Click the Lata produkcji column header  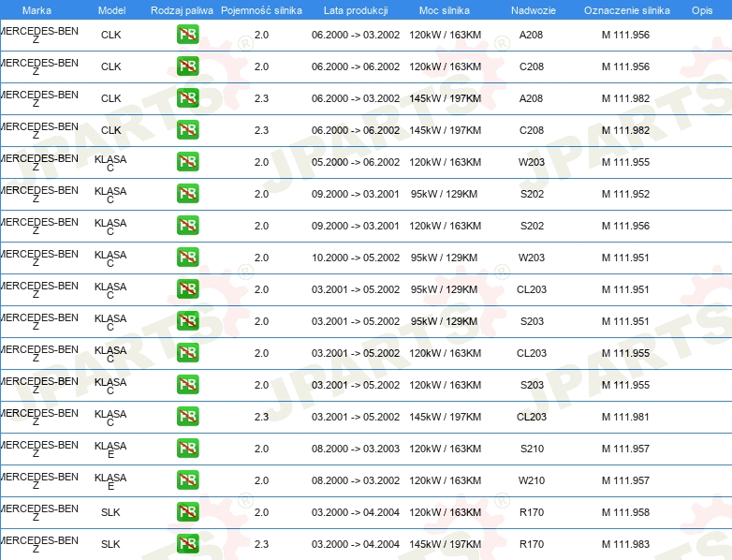pyautogui.click(x=356, y=10)
